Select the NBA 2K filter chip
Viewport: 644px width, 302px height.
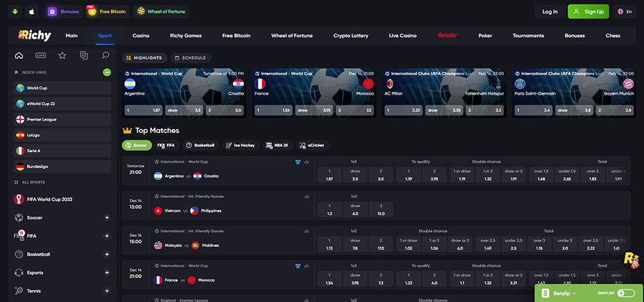point(278,146)
